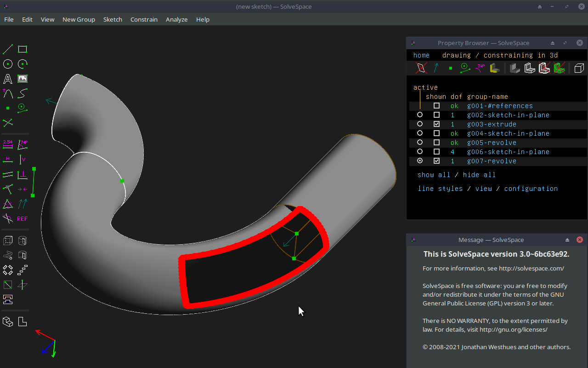588x368 pixels.
Task: Click the mesh cube icon in Property Browser
Action: click(578, 68)
